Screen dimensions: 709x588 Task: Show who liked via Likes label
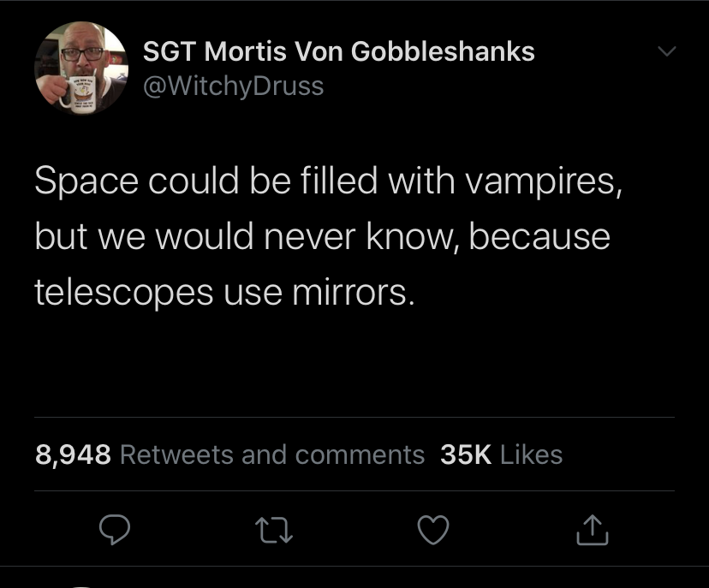click(x=531, y=454)
